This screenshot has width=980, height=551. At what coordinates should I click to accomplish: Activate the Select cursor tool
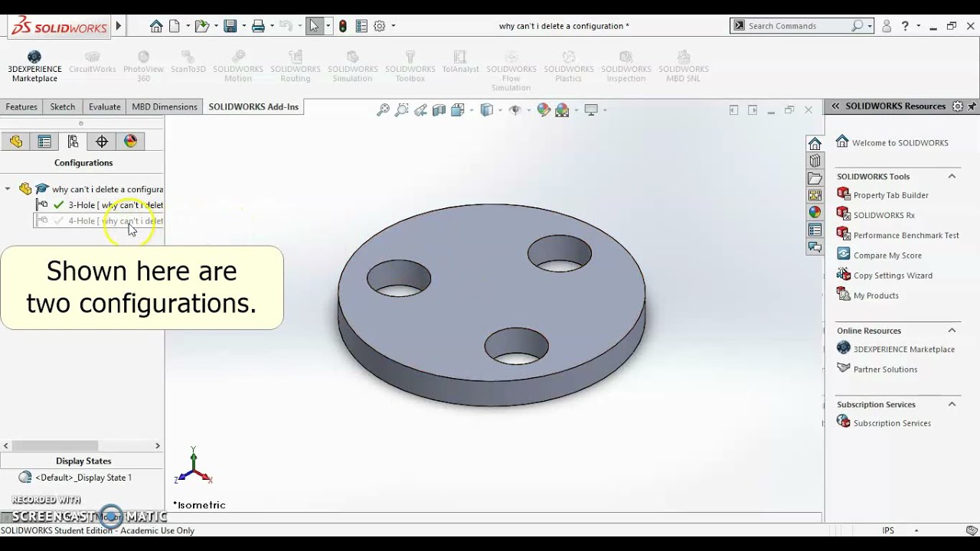coord(315,26)
